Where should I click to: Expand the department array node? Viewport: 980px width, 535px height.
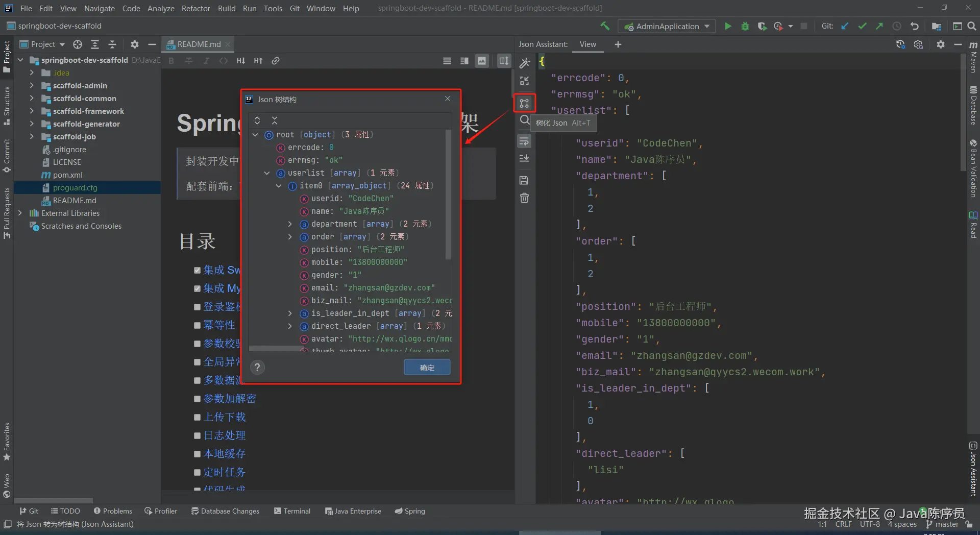tap(290, 224)
